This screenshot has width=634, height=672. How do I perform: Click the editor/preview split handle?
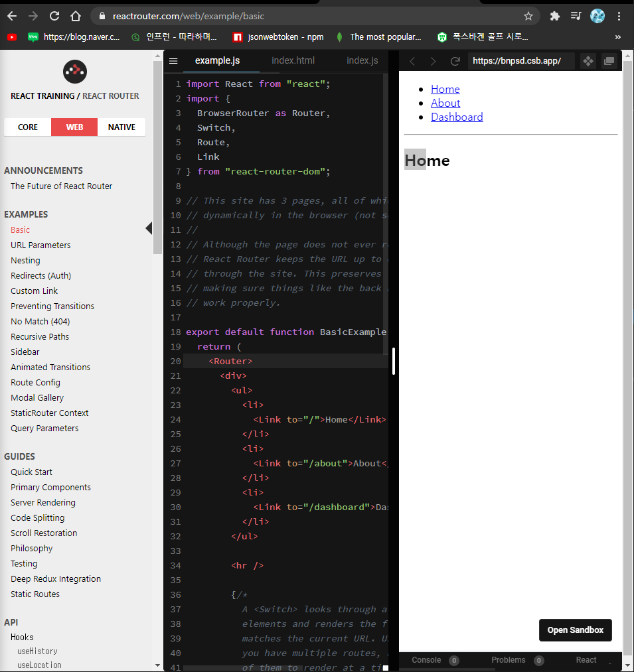[394, 362]
